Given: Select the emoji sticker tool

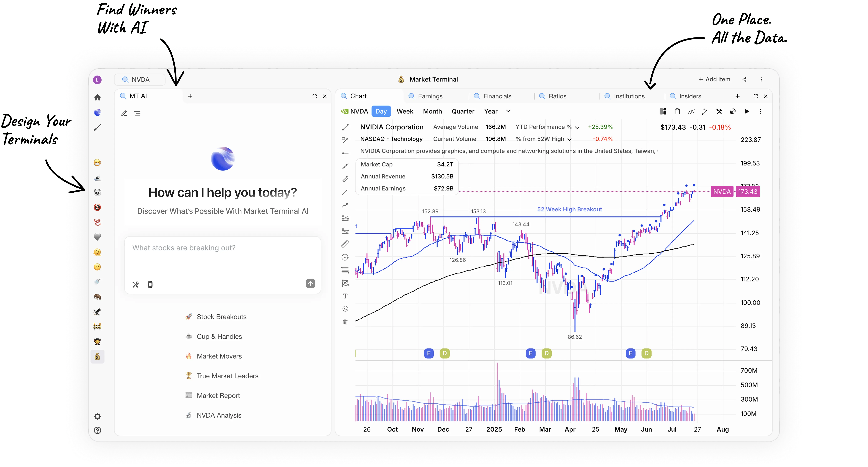Looking at the screenshot, I should point(345,309).
